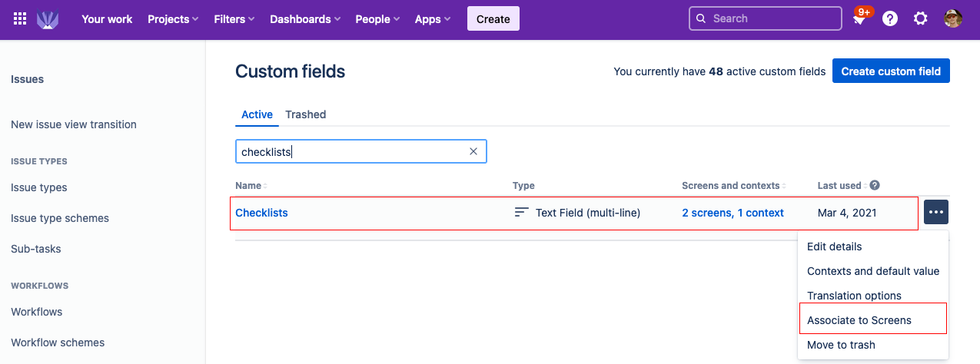Click the three-dots actions button for Checklists
980x364 pixels.
[x=936, y=212]
